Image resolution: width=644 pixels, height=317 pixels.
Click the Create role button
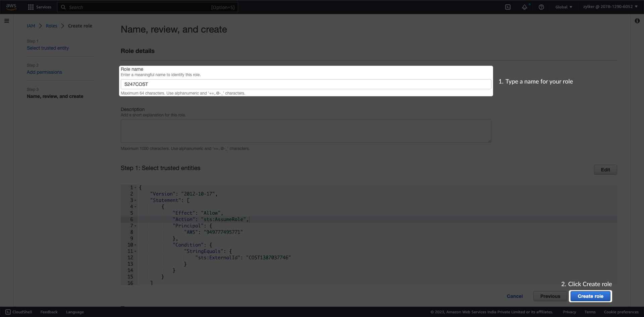590,296
